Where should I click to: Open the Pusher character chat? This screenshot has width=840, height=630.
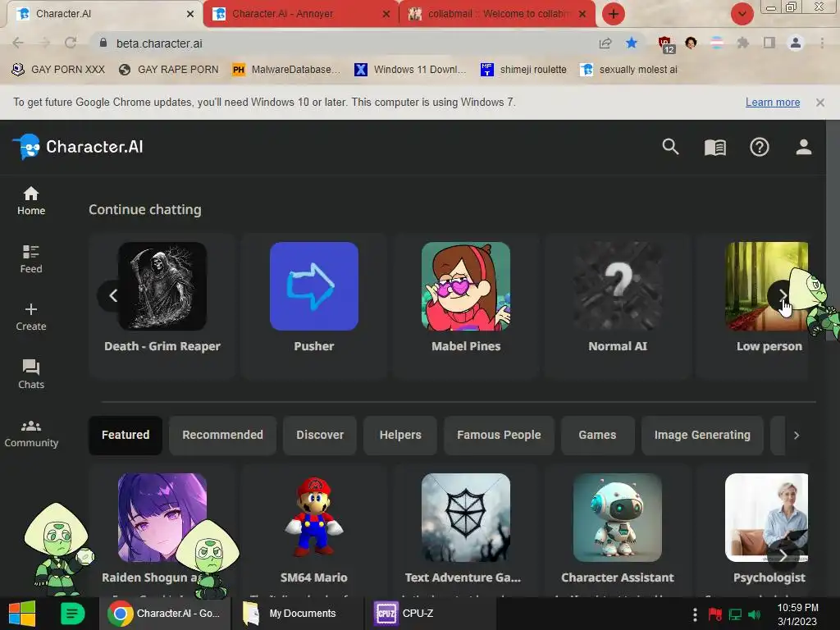click(x=314, y=305)
